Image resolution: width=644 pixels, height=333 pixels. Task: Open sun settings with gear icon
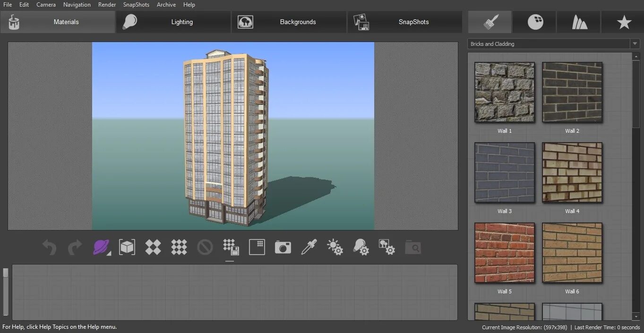pyautogui.click(x=335, y=247)
